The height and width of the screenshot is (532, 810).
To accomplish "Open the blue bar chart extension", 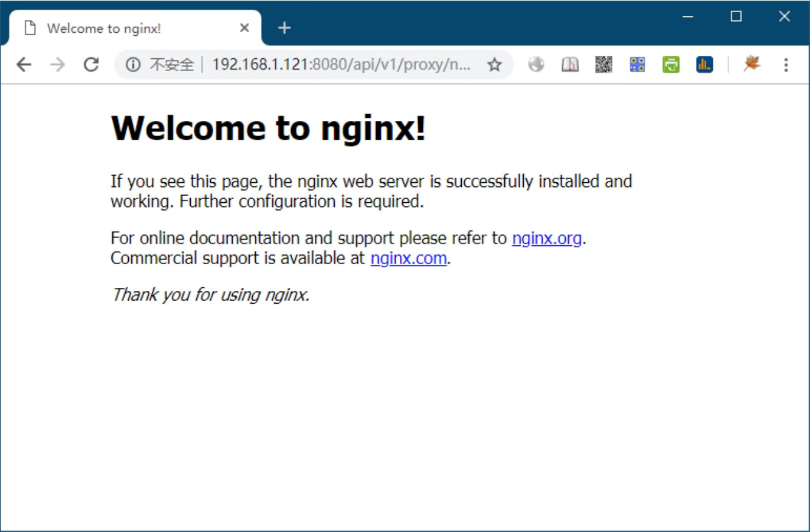I will [704, 64].
